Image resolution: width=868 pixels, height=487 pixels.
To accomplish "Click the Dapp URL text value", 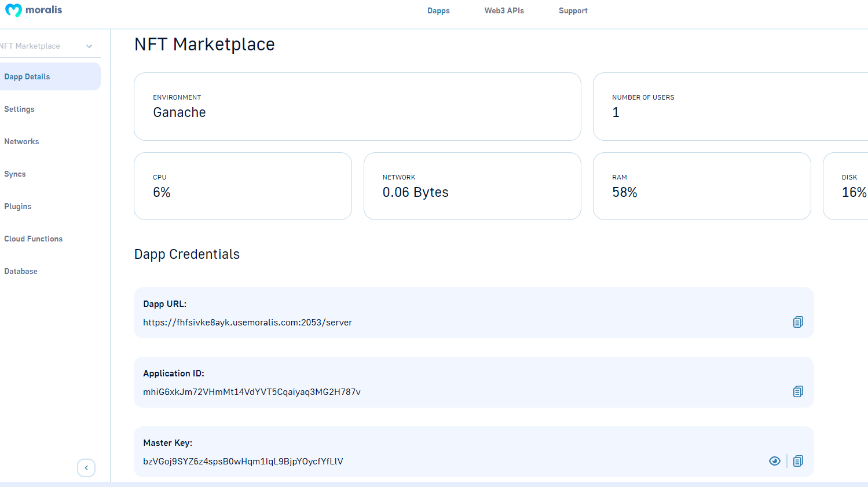I will click(247, 323).
